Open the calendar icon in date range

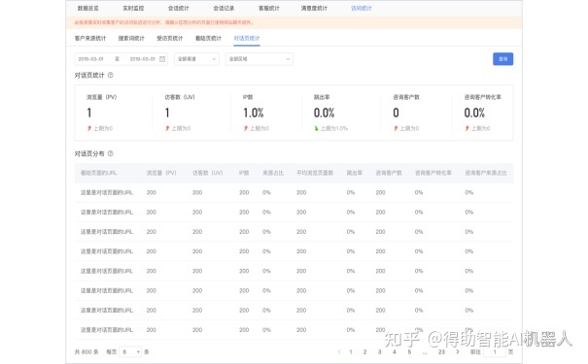coord(162,59)
